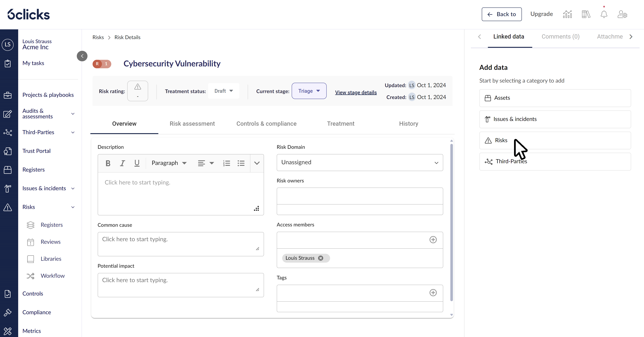Insert a bulleted list in description

[x=241, y=163]
